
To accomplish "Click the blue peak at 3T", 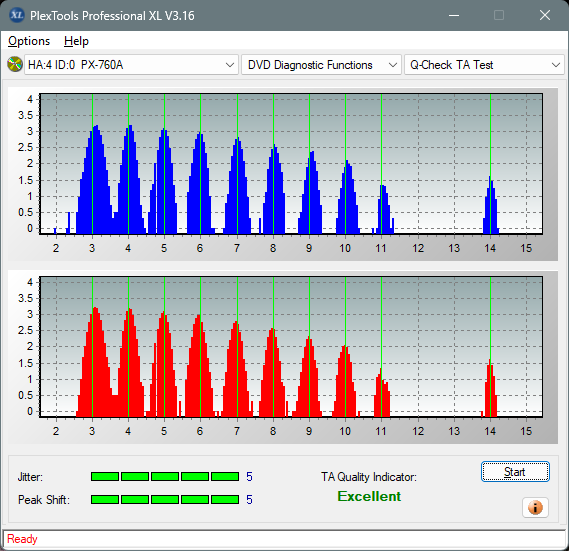I will (x=95, y=180).
